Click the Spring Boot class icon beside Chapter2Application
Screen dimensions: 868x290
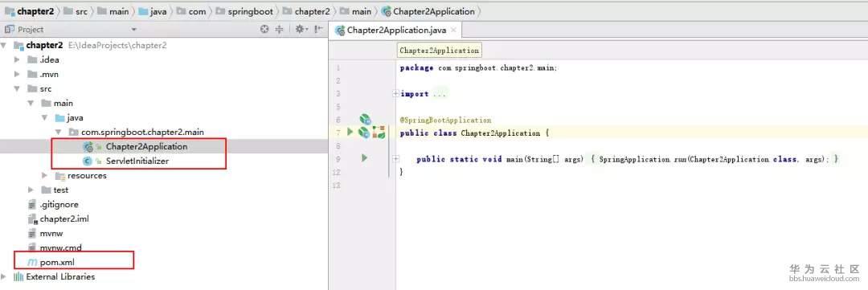(x=88, y=147)
